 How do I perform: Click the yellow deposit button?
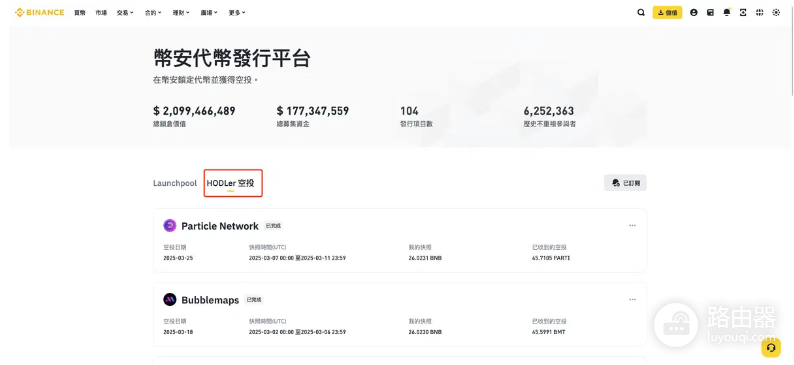click(667, 13)
